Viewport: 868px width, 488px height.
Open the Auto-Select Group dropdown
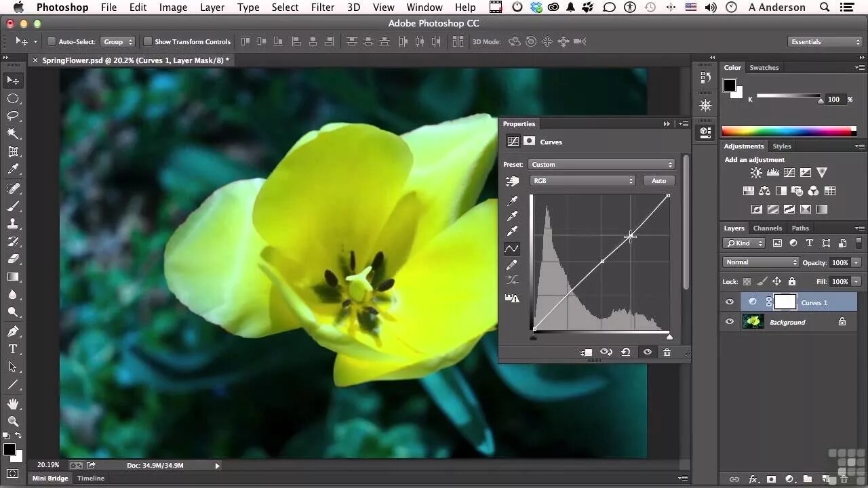pyautogui.click(x=118, y=41)
